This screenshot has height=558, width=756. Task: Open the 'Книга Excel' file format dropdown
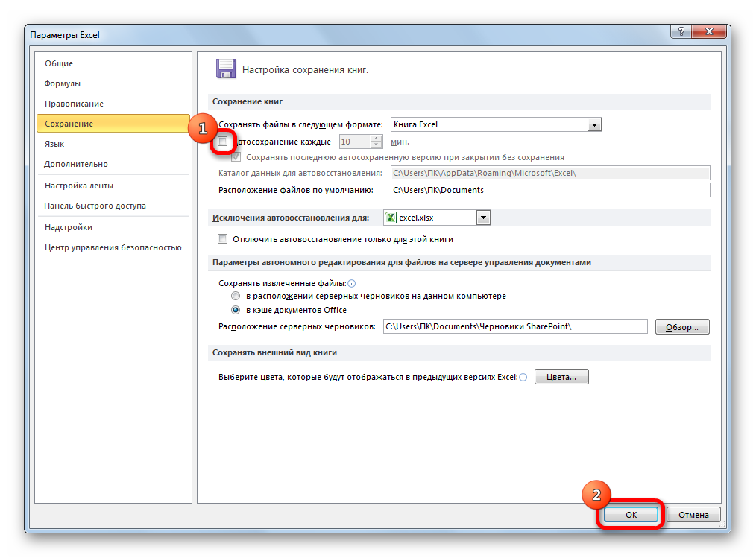point(594,125)
